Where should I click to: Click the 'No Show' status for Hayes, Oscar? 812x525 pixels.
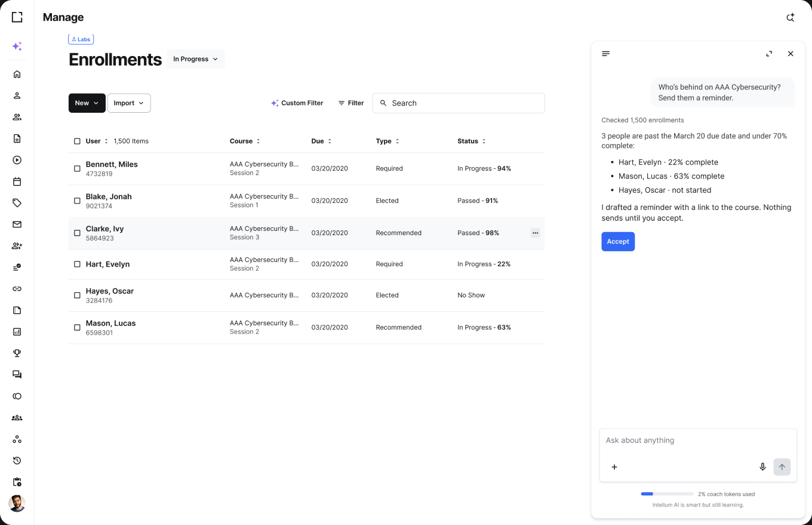coord(471,295)
